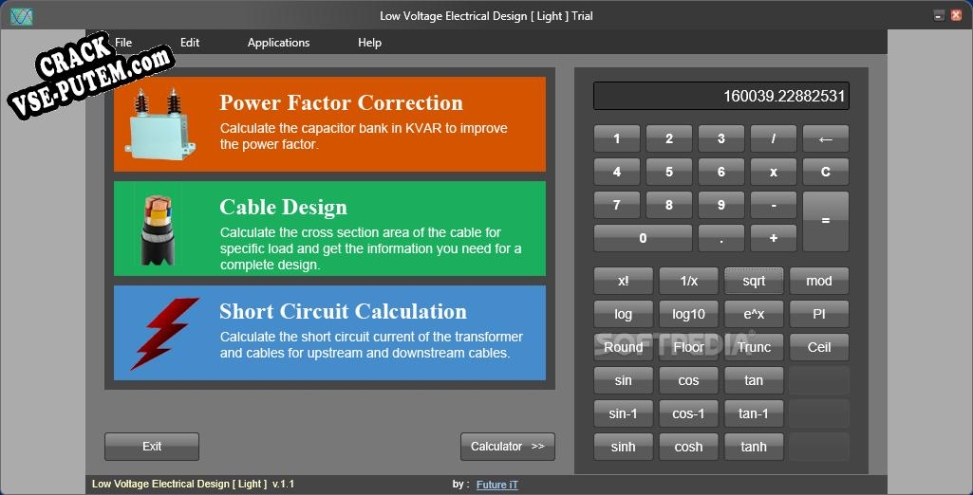Viewport: 973px width, 495px height.
Task: Click the sinh function key
Action: tap(623, 447)
